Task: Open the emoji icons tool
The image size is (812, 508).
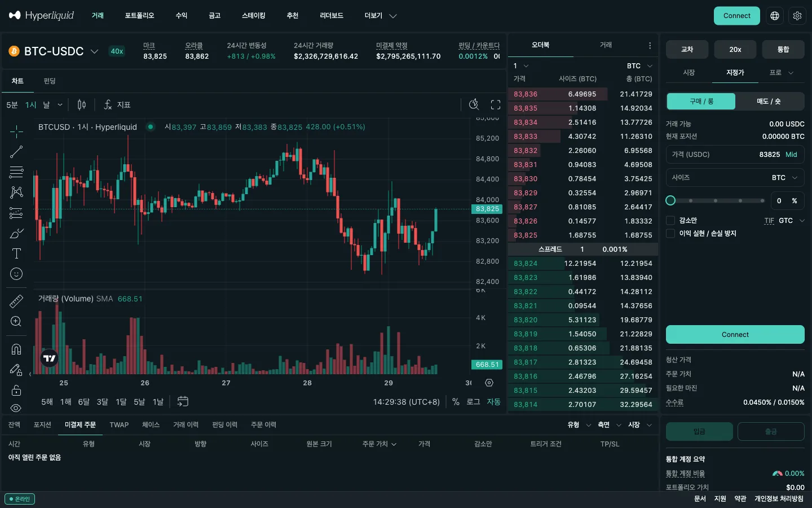Action: click(x=16, y=274)
